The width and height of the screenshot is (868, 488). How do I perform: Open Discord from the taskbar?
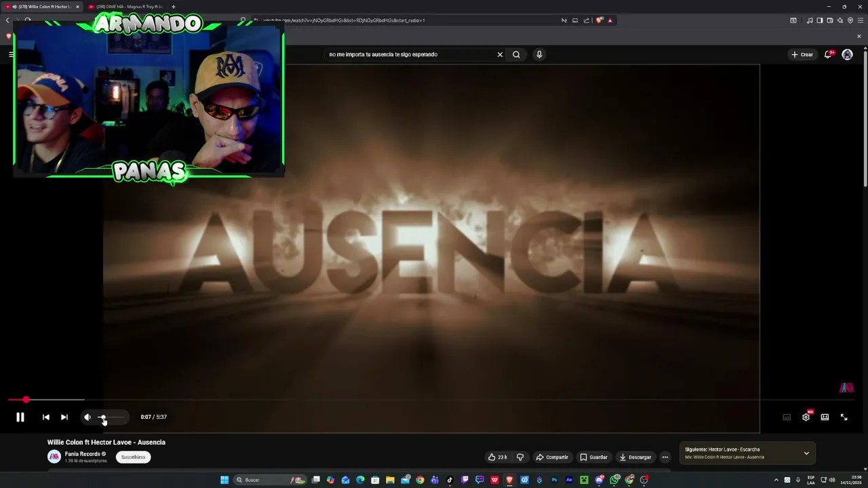pyautogui.click(x=599, y=480)
